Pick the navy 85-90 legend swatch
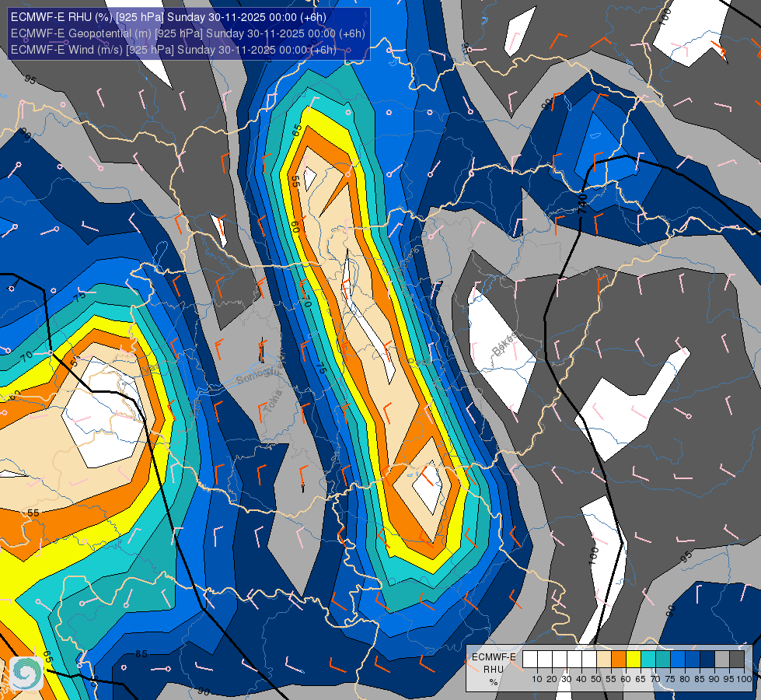 707,659
